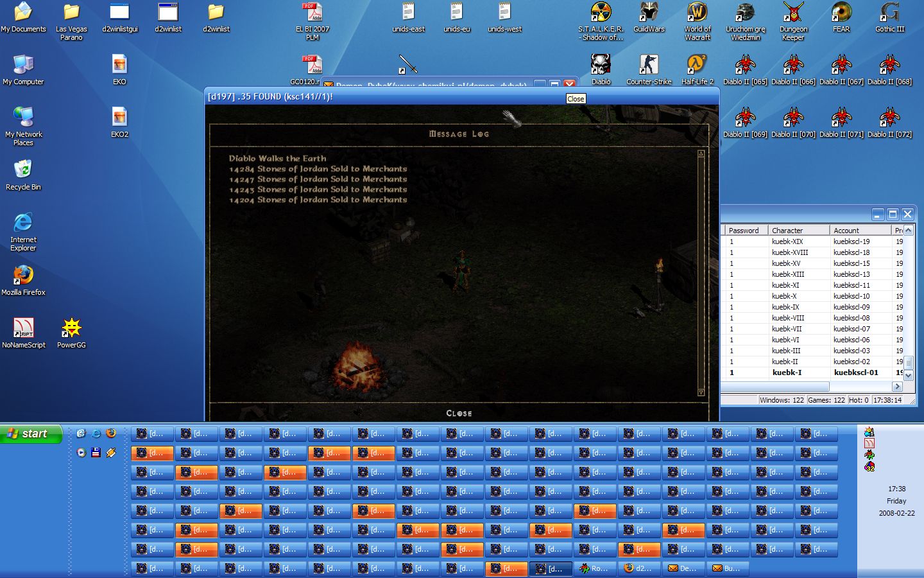924x578 pixels.
Task: Click the Show Desktop quick launch icon
Action: click(x=81, y=433)
